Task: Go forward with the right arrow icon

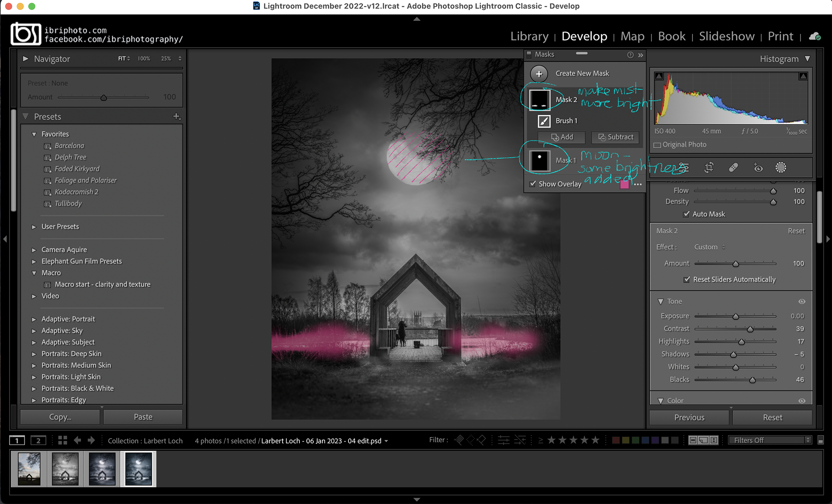Action: [91, 440]
